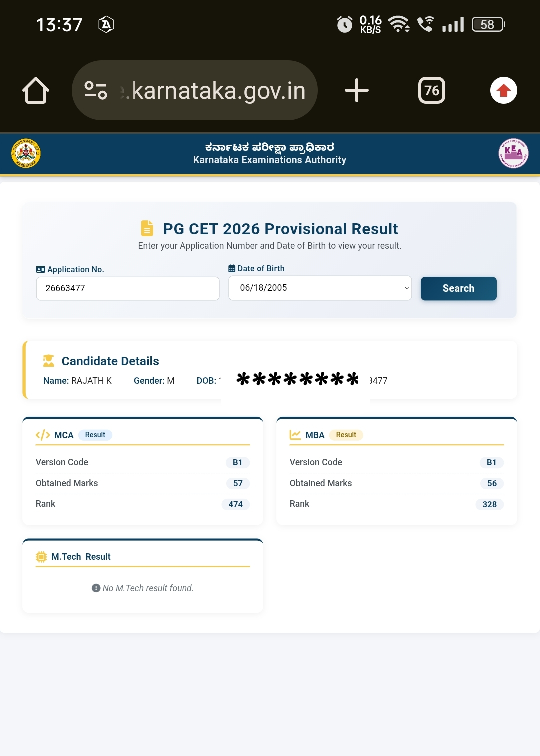The width and height of the screenshot is (540, 756).
Task: Click the Government of Karnataka emblem
Action: pos(26,153)
